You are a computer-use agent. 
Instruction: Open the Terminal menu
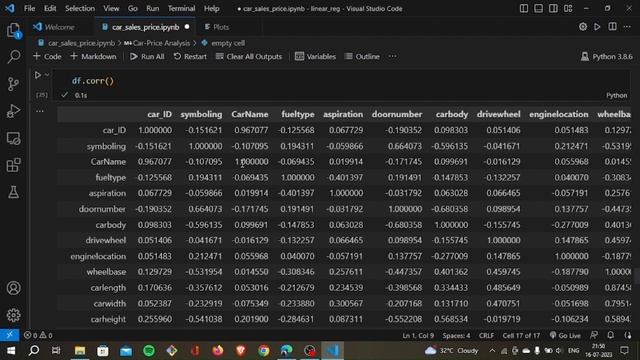[x=181, y=8]
